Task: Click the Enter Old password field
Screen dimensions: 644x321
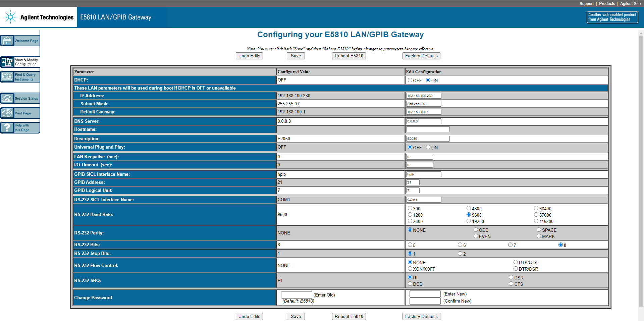Action: click(297, 295)
